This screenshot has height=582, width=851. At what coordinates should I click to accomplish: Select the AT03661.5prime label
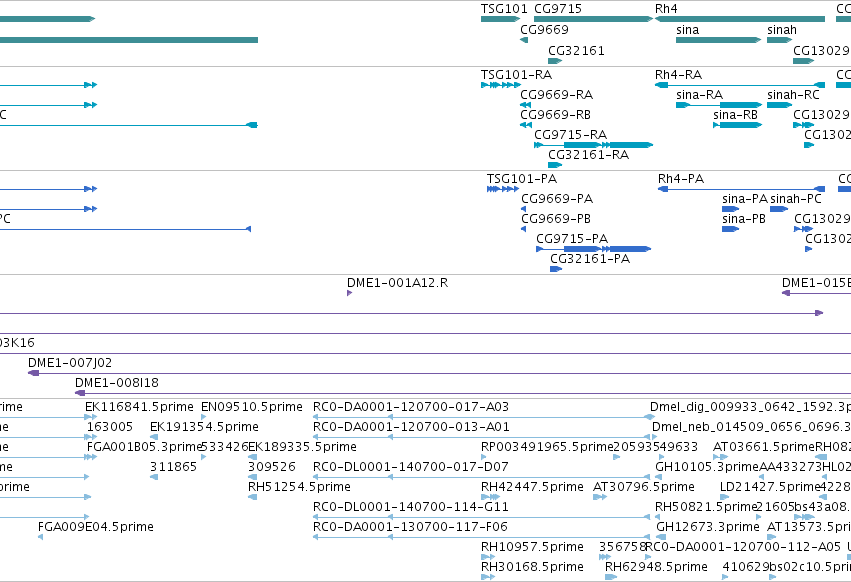click(x=764, y=447)
